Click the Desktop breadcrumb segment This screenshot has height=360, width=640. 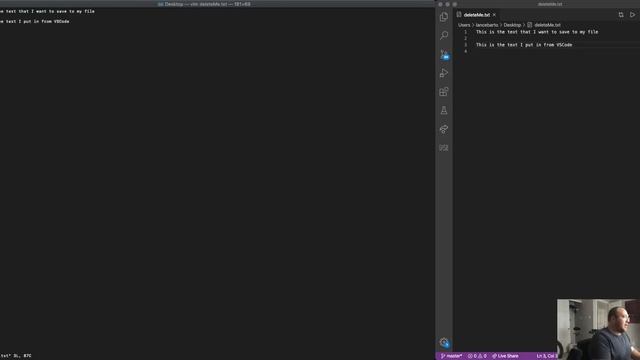pos(512,25)
